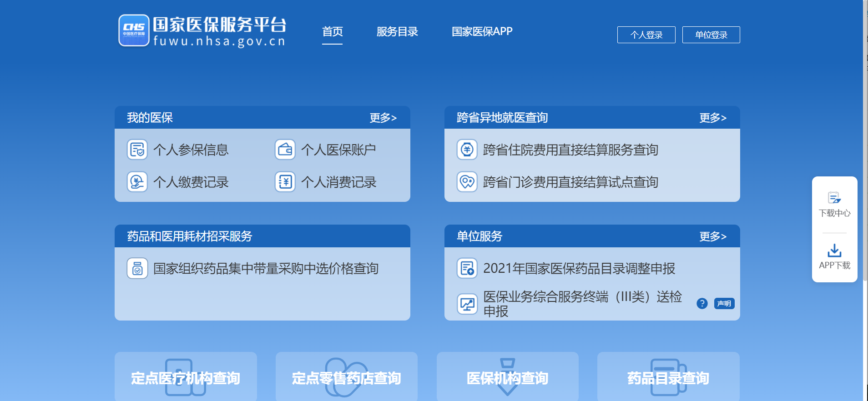
Task: Open 跨省门诊费用直接结算试点查询 link
Action: click(x=570, y=182)
